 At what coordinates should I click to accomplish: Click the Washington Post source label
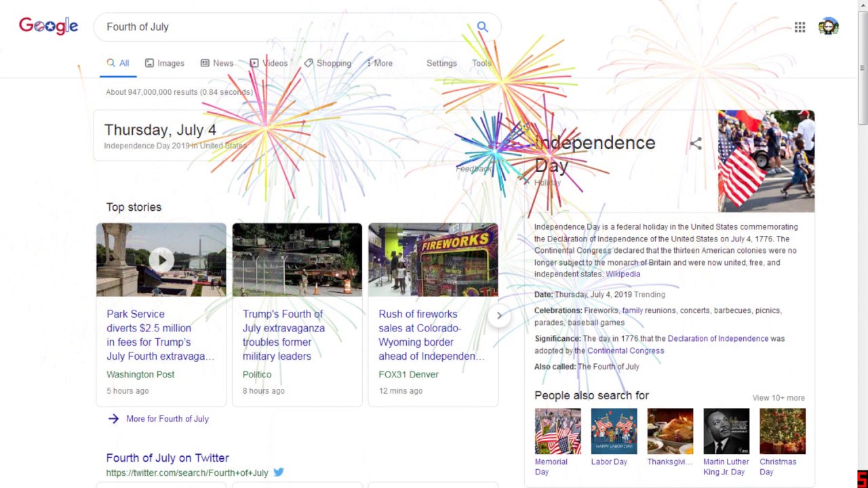pyautogui.click(x=140, y=374)
